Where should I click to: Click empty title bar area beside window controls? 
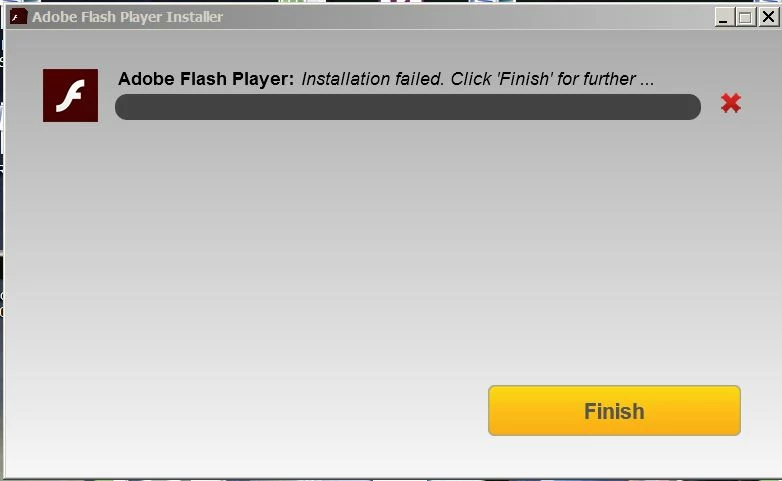tap(469, 17)
